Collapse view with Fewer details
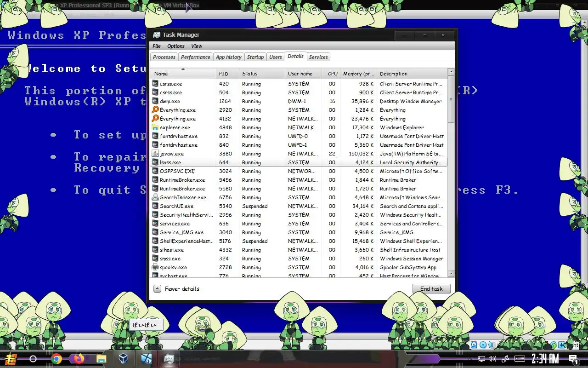The width and height of the screenshot is (588, 368). pyautogui.click(x=177, y=289)
